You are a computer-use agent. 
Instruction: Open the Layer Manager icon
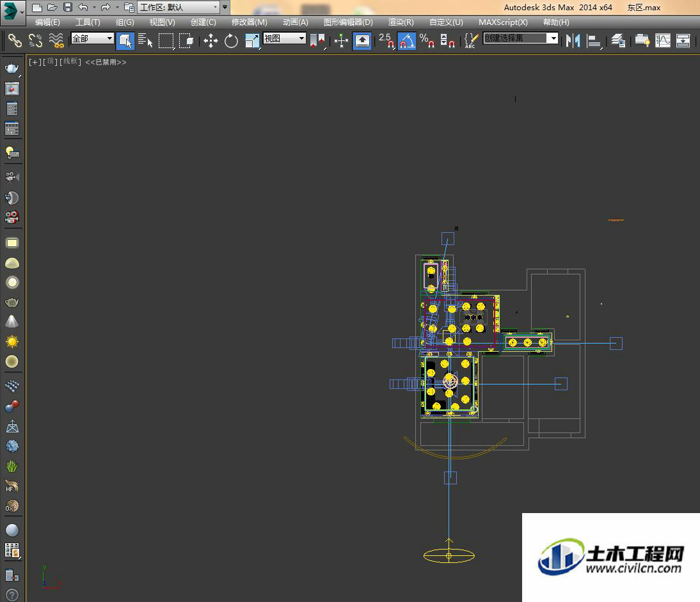618,40
